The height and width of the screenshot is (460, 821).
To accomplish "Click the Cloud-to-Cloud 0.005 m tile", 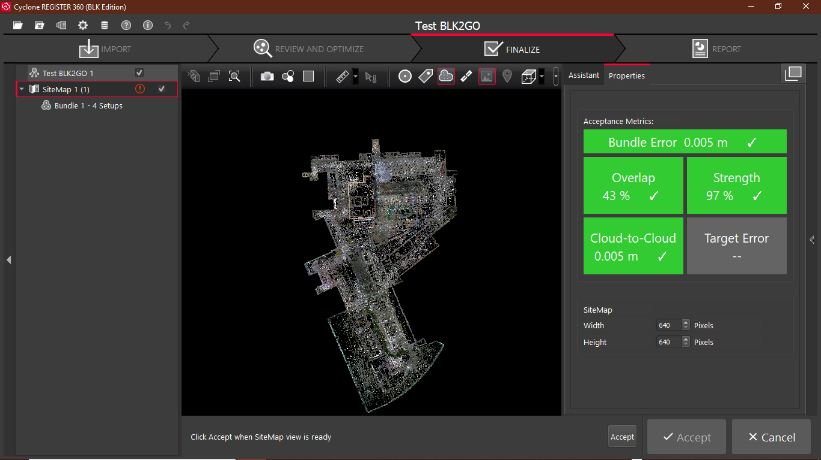I will [633, 246].
